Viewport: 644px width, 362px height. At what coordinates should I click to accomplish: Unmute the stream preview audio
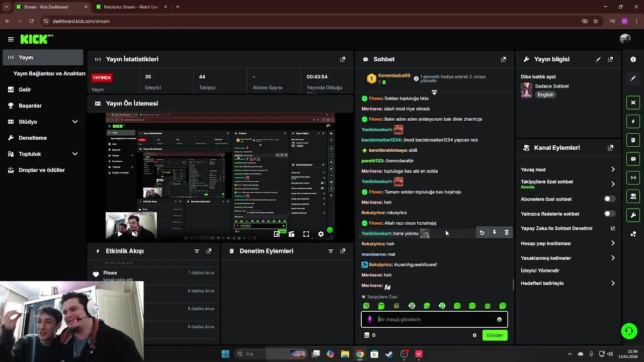click(134, 234)
